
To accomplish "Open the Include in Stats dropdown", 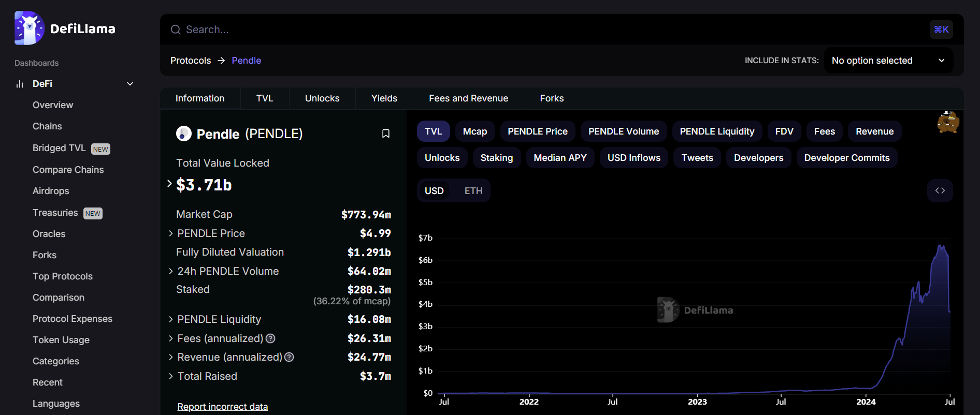I will [x=888, y=61].
